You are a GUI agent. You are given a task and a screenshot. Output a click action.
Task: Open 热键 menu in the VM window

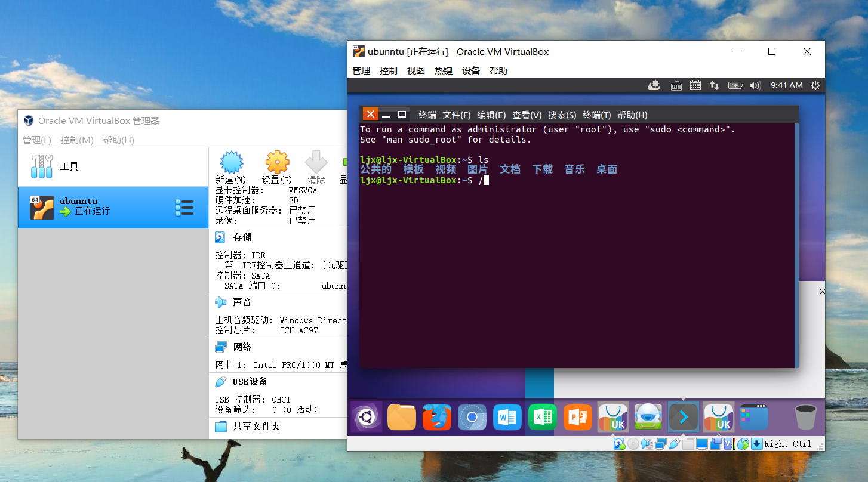click(x=444, y=70)
